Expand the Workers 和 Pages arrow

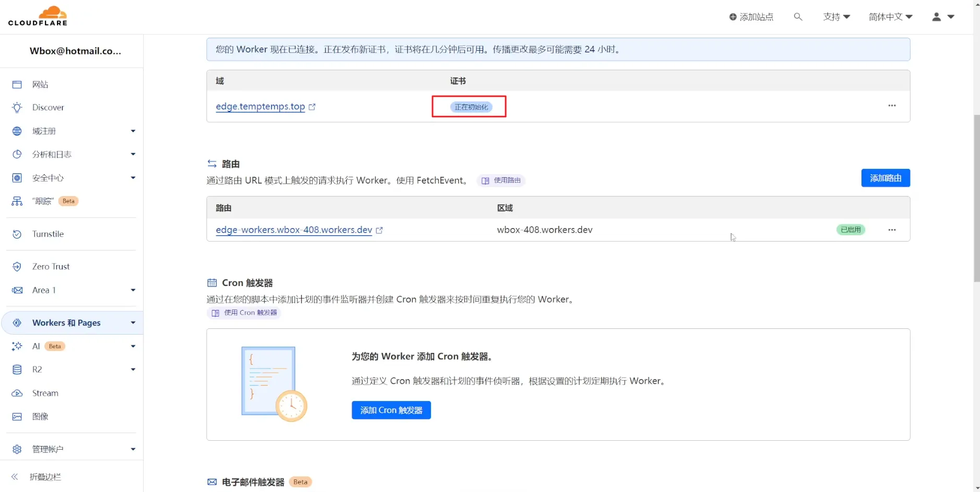tap(133, 323)
